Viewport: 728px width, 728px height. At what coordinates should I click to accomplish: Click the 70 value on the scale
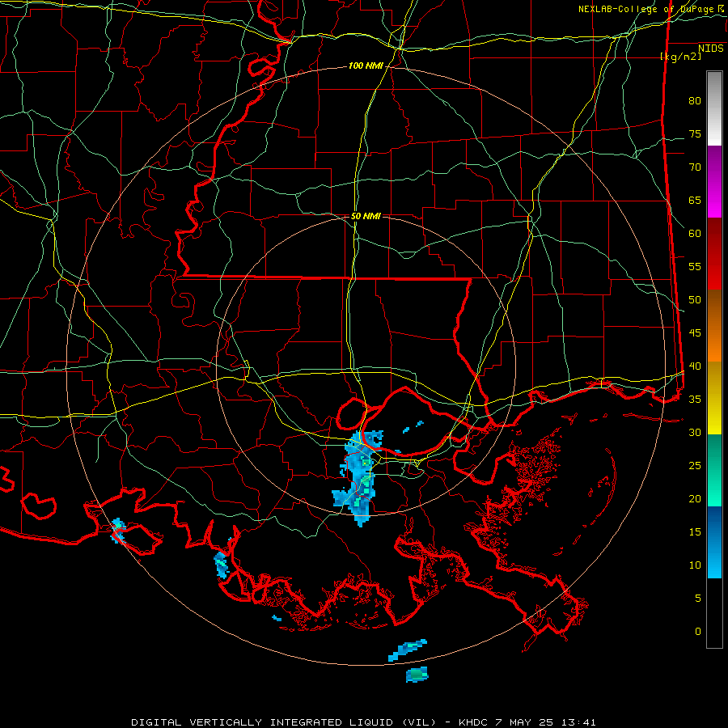pos(695,167)
